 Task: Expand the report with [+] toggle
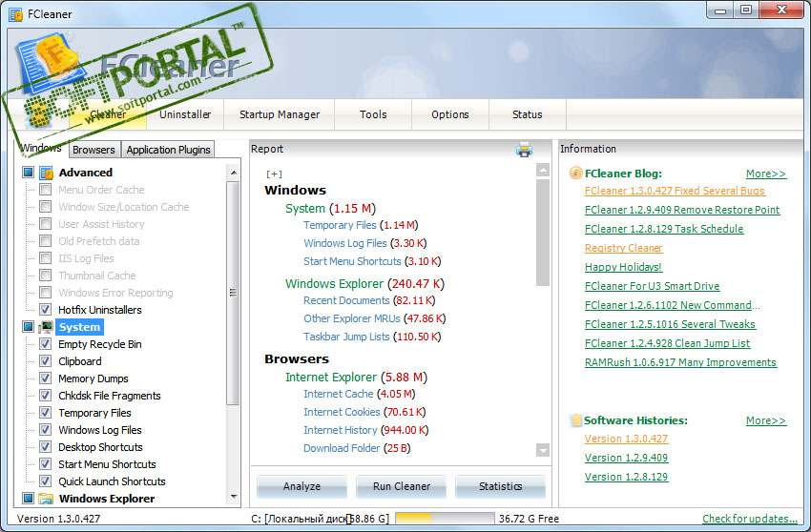(274, 174)
